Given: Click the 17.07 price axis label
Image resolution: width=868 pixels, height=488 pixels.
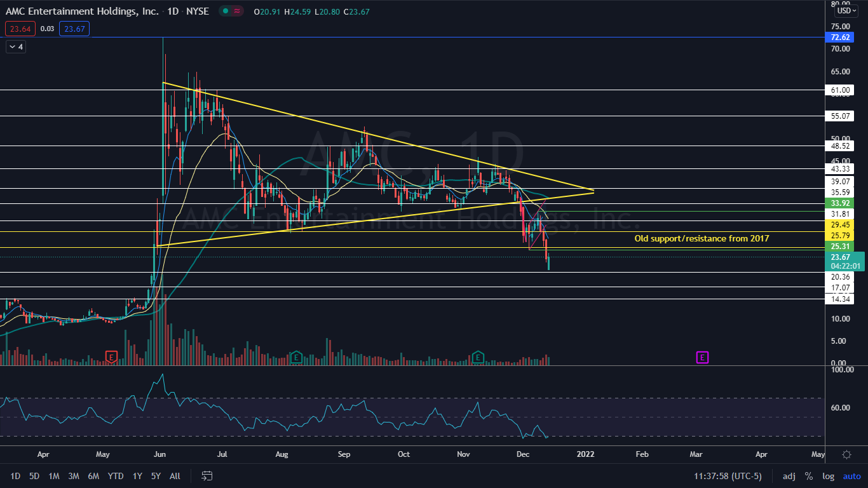Looking at the screenshot, I should pos(841,288).
